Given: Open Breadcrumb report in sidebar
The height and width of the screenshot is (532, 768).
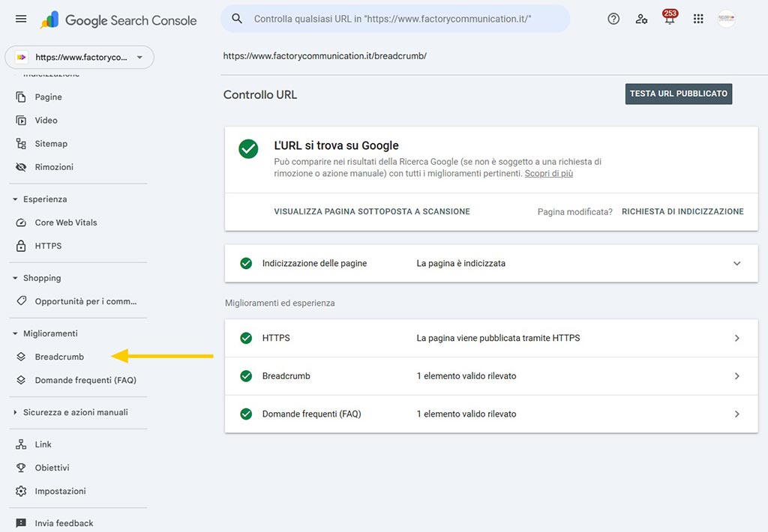Looking at the screenshot, I should [x=59, y=357].
